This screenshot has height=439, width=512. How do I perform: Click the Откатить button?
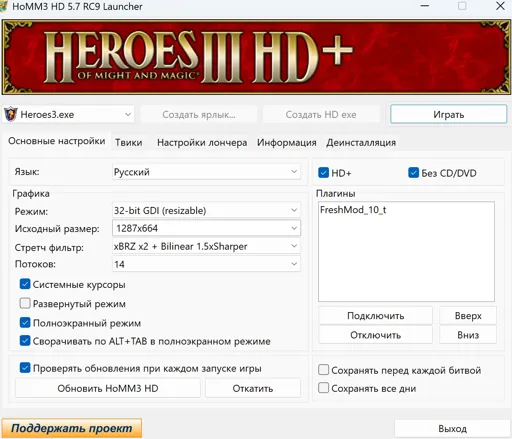coord(253,388)
